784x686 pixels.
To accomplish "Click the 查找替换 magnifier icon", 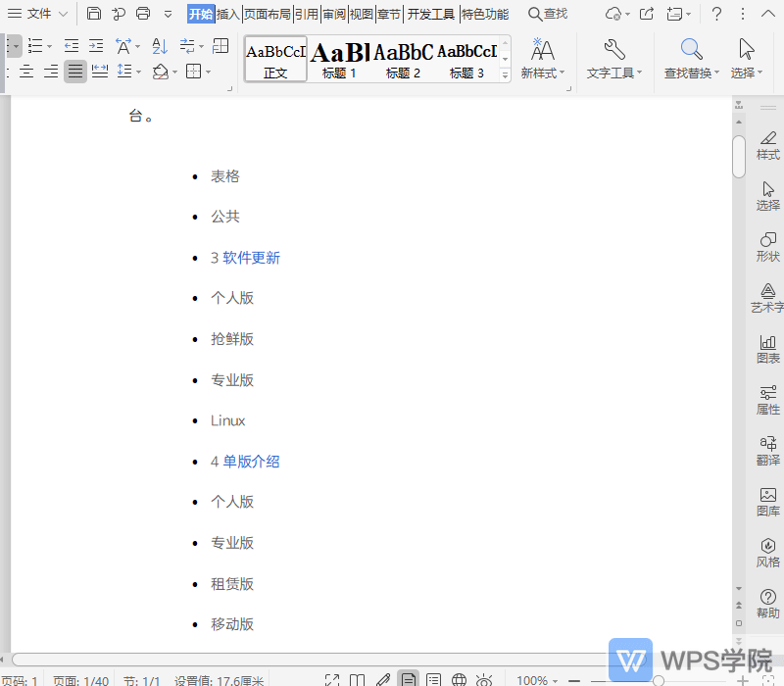I will pyautogui.click(x=691, y=50).
